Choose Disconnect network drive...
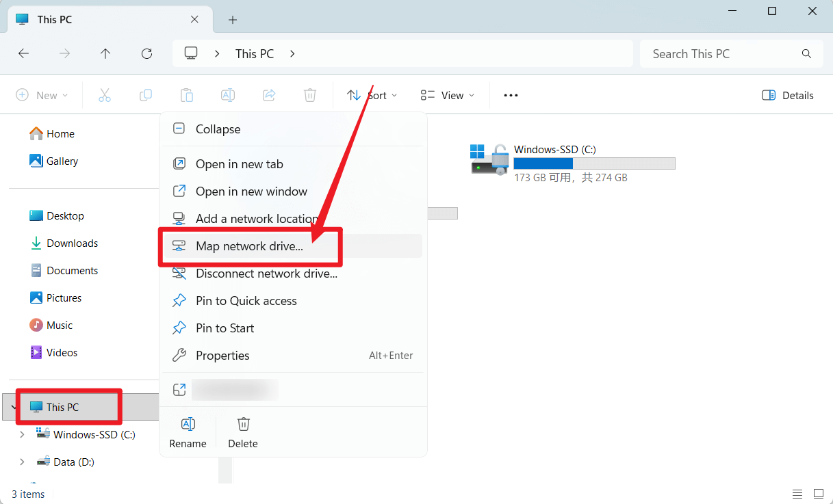This screenshot has width=833, height=504. 293,274
